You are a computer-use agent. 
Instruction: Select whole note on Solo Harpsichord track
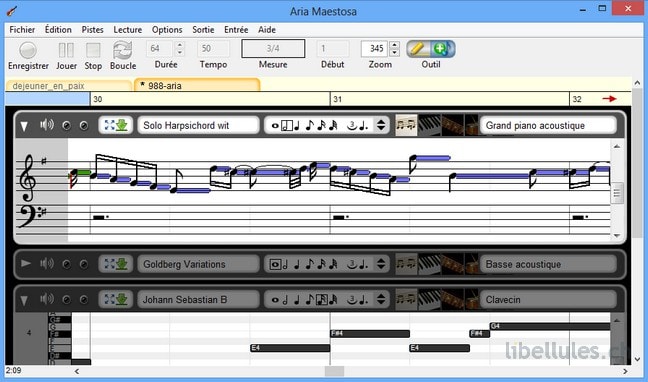pyautogui.click(x=274, y=126)
